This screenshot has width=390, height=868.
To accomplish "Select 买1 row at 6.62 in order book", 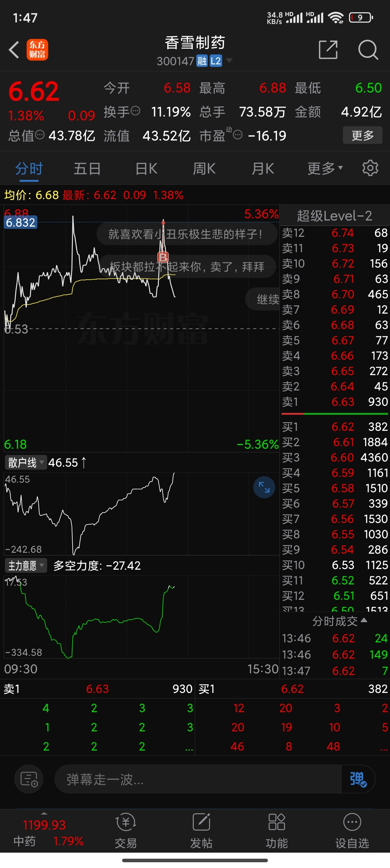I will pos(334,427).
